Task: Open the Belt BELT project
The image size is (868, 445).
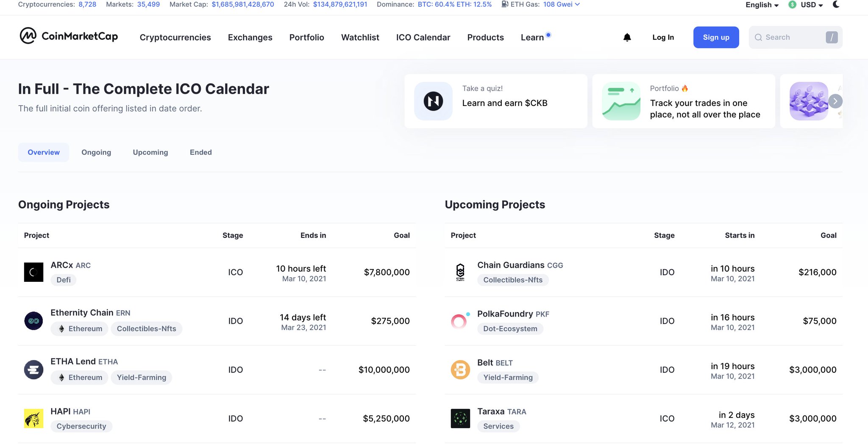Action: point(495,362)
